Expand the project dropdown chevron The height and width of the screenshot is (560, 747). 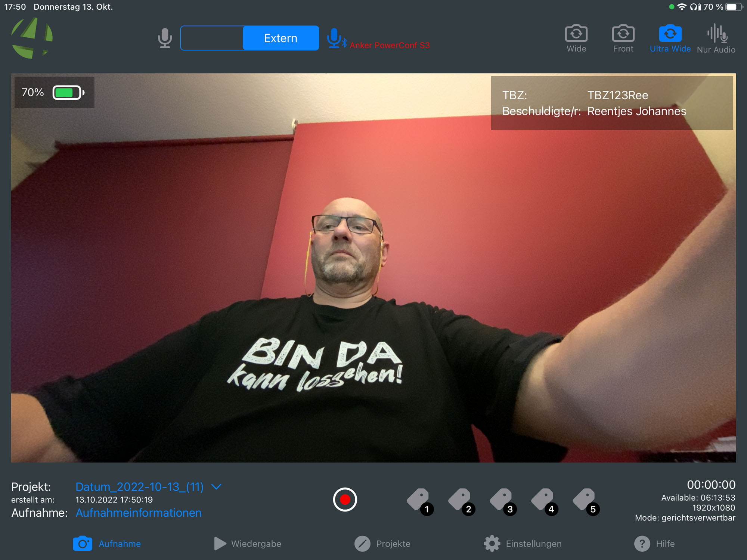click(216, 487)
